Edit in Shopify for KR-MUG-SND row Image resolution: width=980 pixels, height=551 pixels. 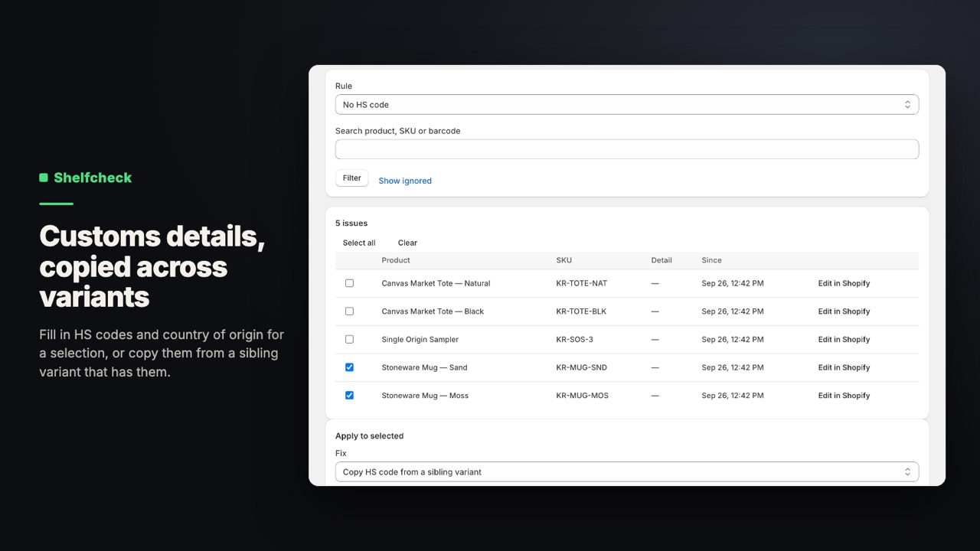coord(844,367)
